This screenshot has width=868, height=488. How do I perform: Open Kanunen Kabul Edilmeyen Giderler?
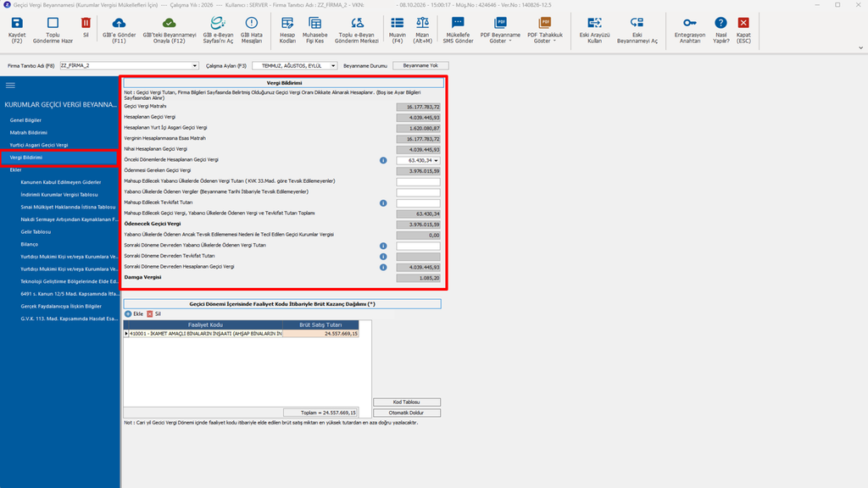[x=61, y=182]
